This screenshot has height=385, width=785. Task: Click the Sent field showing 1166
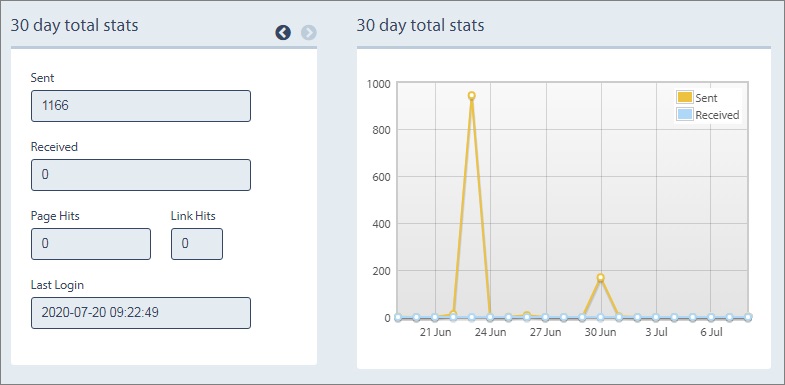(x=141, y=106)
